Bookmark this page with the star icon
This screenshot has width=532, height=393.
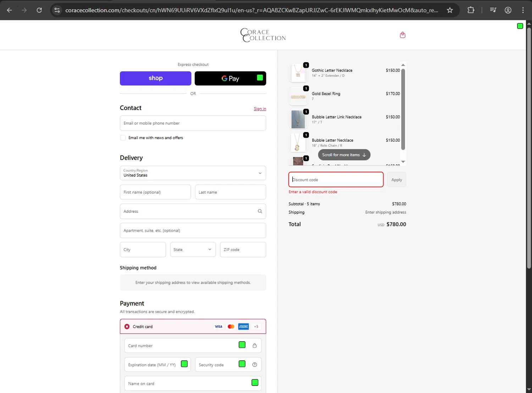(x=450, y=10)
